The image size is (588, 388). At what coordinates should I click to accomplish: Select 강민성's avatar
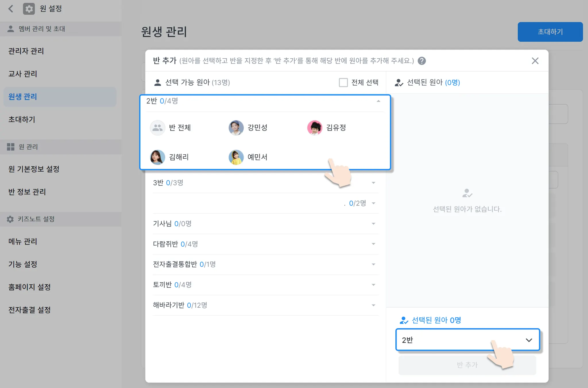(x=236, y=128)
